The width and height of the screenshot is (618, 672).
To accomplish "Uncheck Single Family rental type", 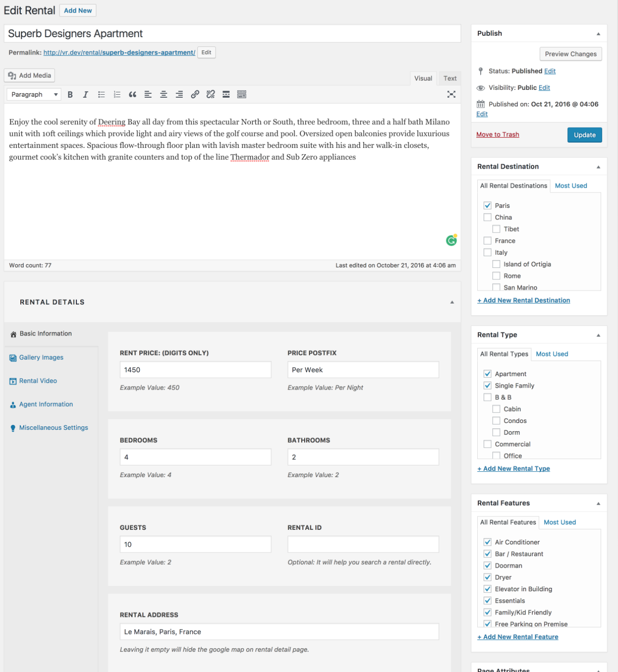I will 487,386.
